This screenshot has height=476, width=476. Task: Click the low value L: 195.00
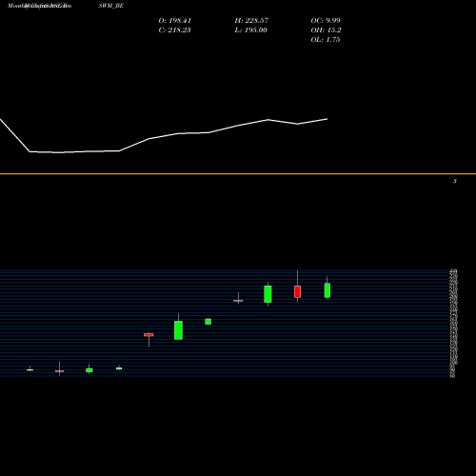click(x=251, y=30)
